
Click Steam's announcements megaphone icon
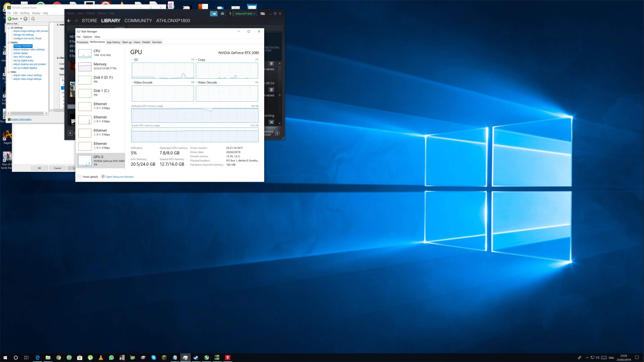(x=214, y=13)
